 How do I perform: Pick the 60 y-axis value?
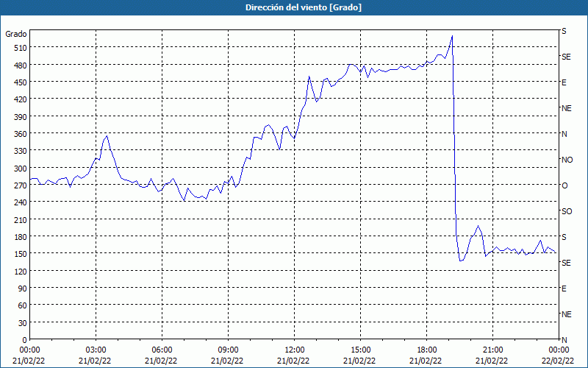pyautogui.click(x=23, y=305)
